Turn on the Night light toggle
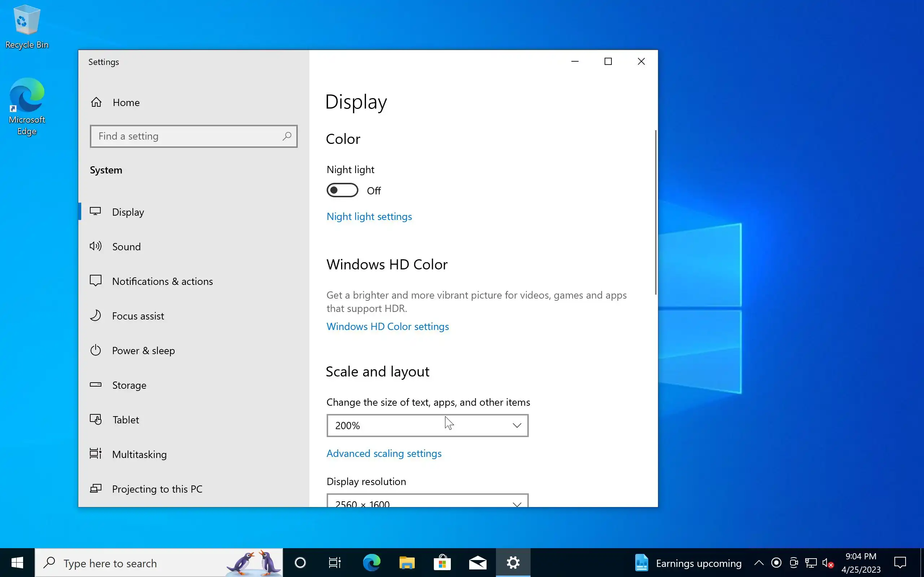 point(342,190)
